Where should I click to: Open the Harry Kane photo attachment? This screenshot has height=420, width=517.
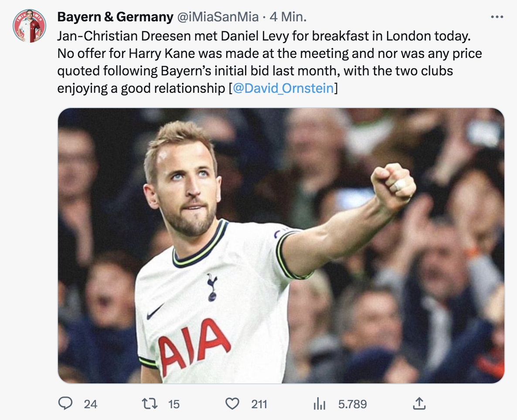281,245
